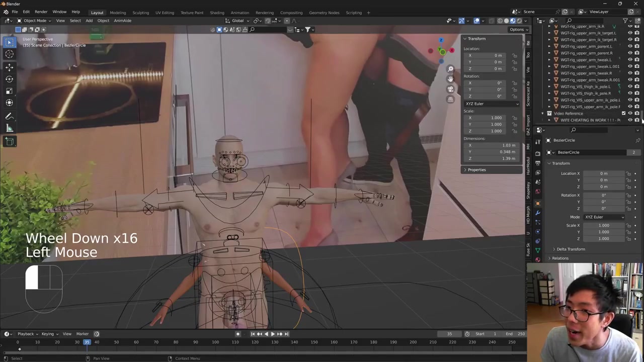Open the Object Mode dropdown
The height and width of the screenshot is (362, 644).
pos(34,21)
